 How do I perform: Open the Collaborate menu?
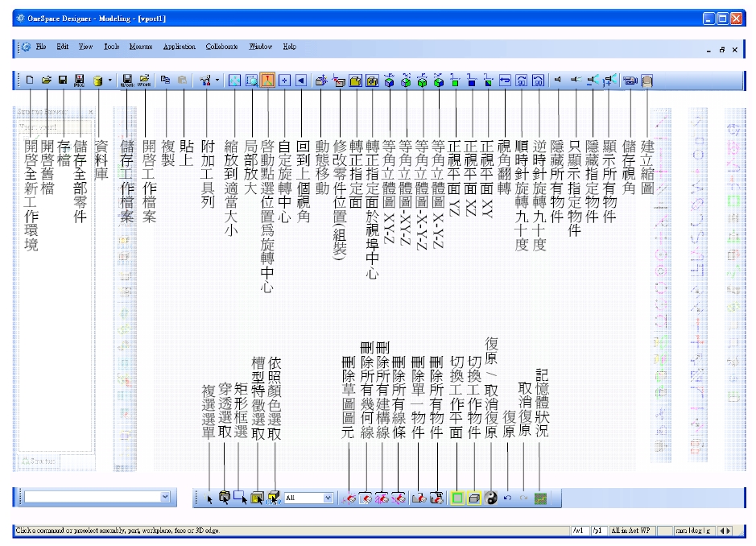tap(221, 47)
